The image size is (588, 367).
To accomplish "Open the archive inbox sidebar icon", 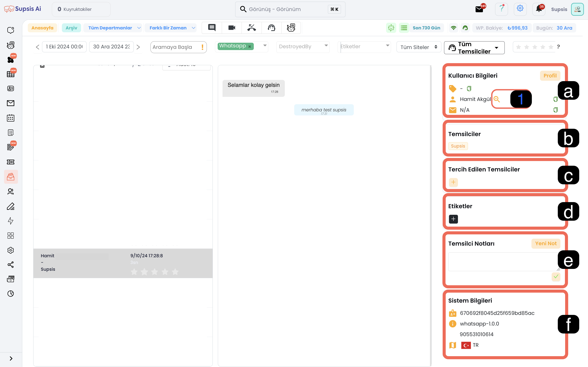I will tap(11, 177).
